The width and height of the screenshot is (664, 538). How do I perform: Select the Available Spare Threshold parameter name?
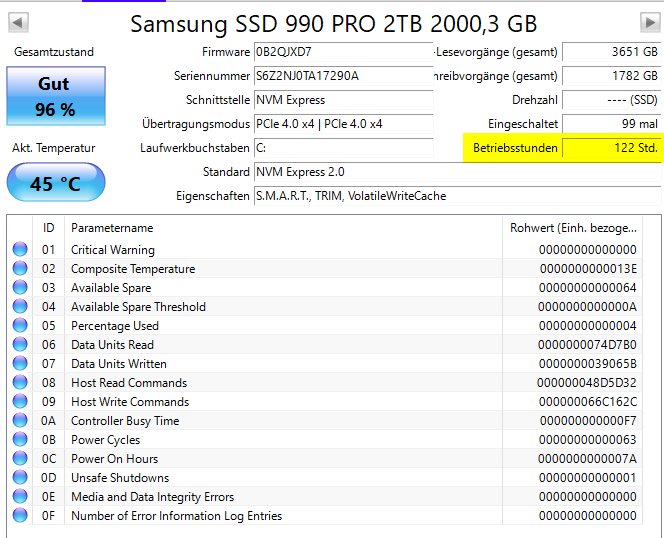click(x=138, y=307)
